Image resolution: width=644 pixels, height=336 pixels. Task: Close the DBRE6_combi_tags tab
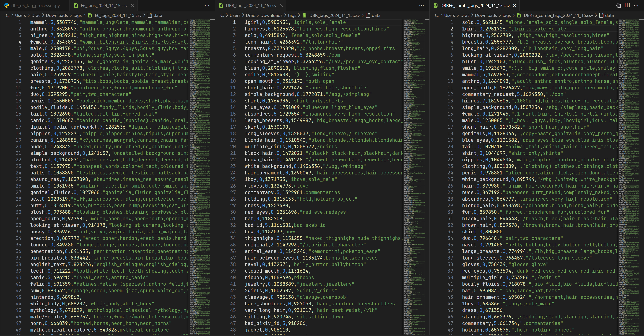(x=515, y=5)
